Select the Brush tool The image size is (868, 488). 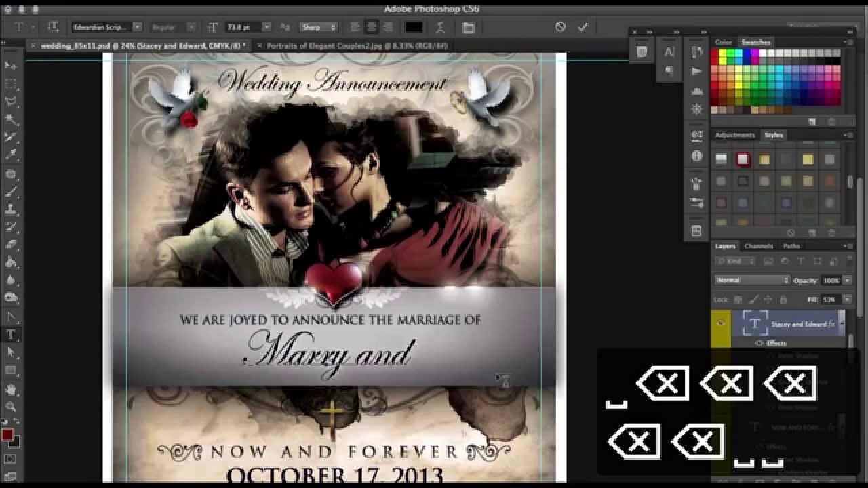pyautogui.click(x=11, y=192)
